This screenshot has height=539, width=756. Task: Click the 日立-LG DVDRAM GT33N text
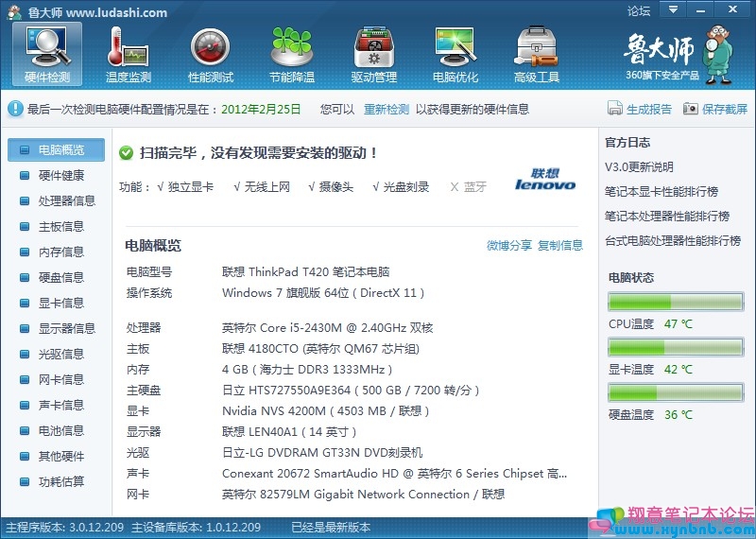[x=322, y=453]
